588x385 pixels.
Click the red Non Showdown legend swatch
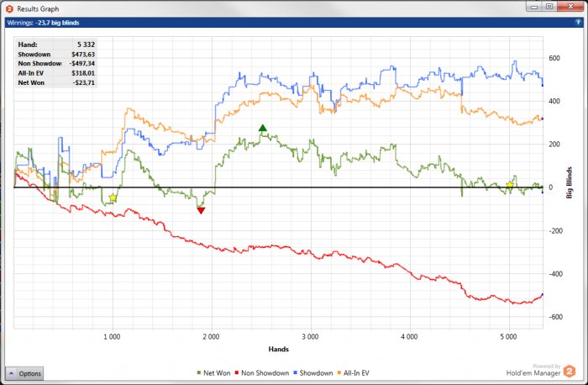pos(237,373)
